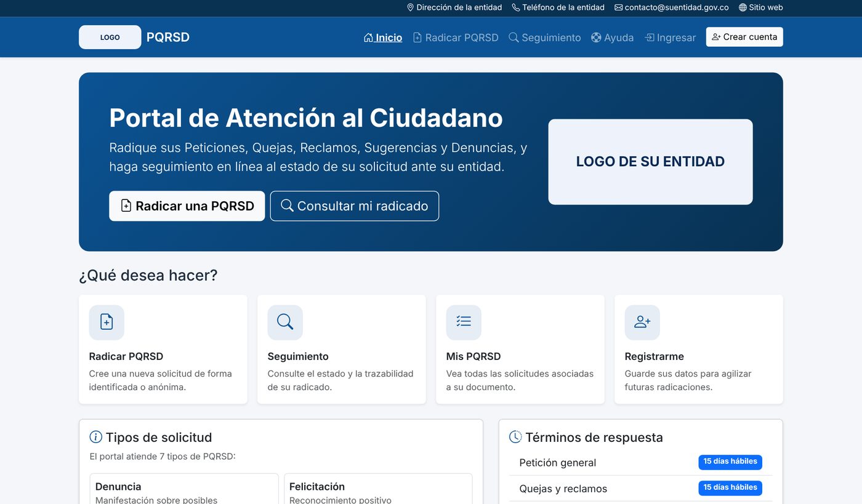Go to Seguimiento in the navigation bar
The height and width of the screenshot is (504, 862).
coord(545,38)
